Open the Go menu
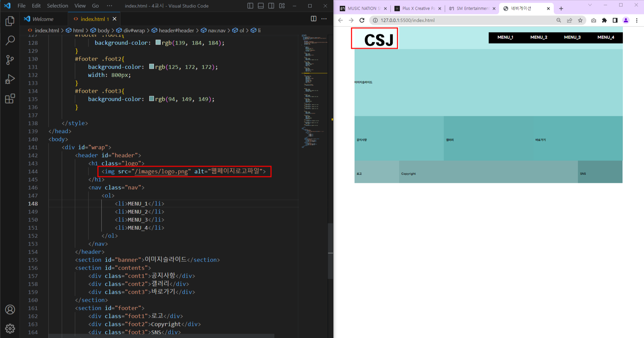644x338 pixels. click(95, 6)
